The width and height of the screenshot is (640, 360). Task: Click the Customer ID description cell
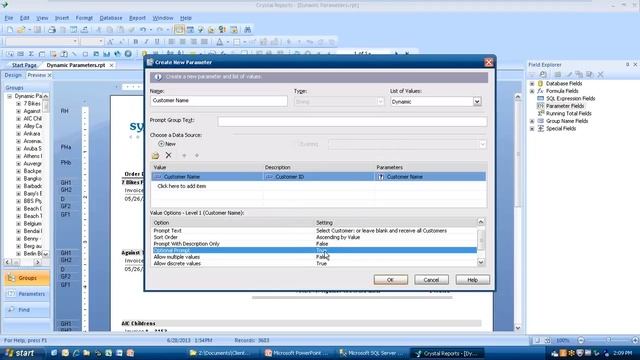pos(318,177)
